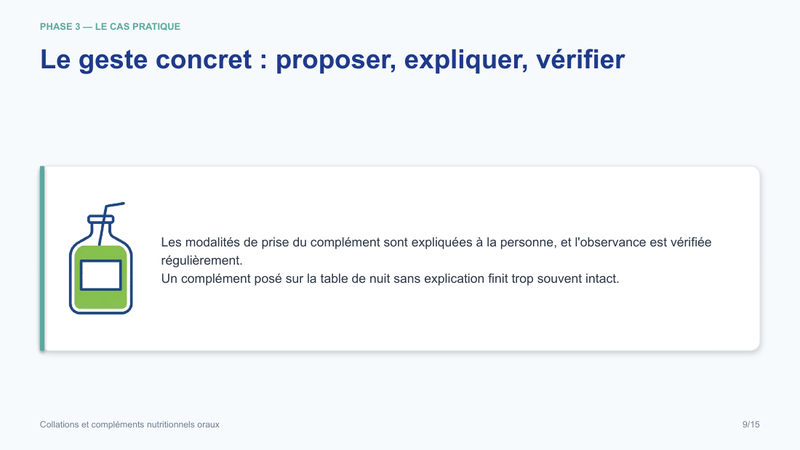Click 'finit trop souvent intact.' text
The width and height of the screenshot is (800, 450).
coord(554,279)
